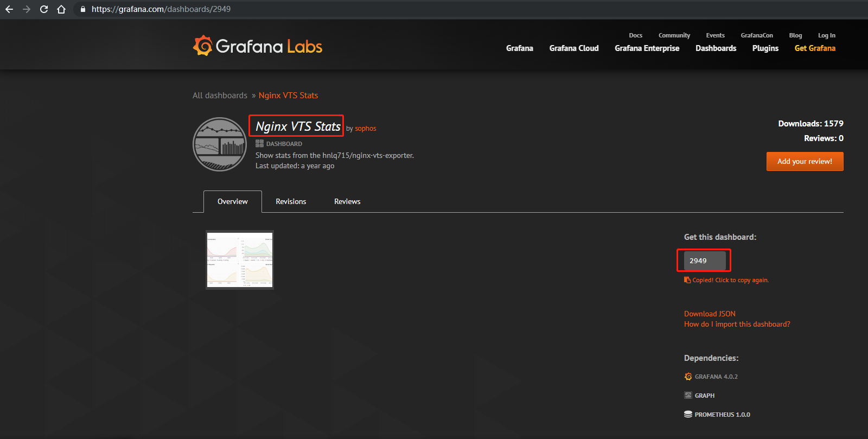Open the round dashboard logo image

pos(220,144)
